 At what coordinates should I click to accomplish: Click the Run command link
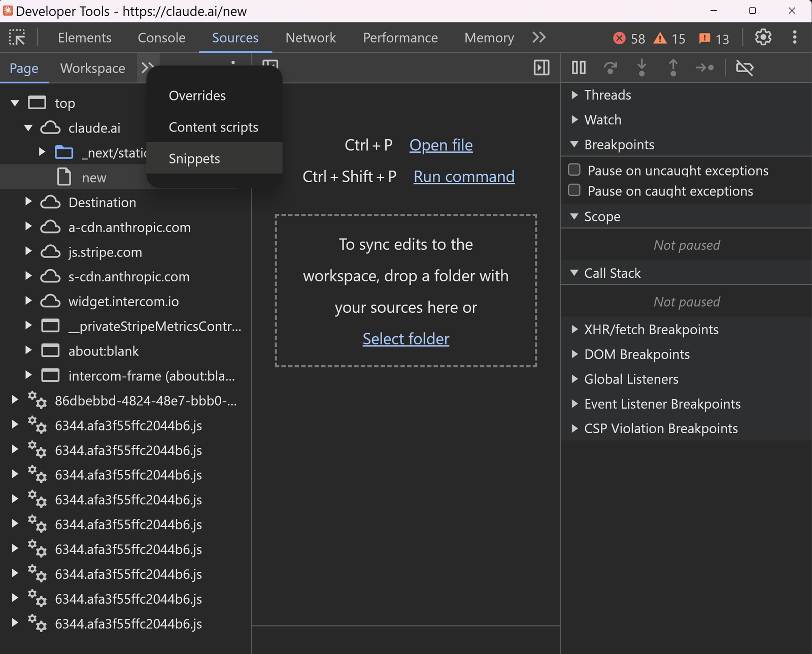coord(464,177)
